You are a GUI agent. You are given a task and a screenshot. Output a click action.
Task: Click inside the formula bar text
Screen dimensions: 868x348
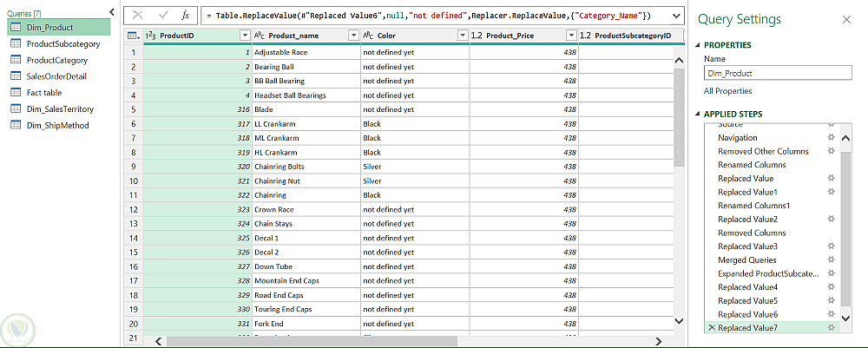(429, 16)
